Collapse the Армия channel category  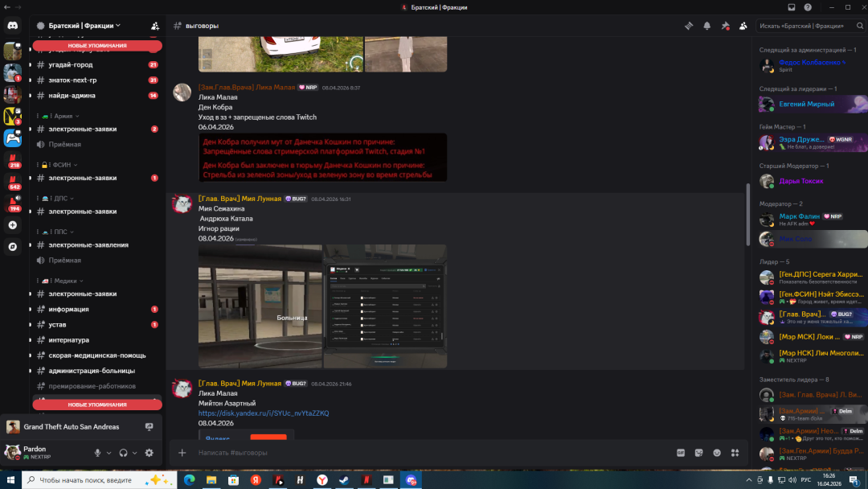click(62, 116)
